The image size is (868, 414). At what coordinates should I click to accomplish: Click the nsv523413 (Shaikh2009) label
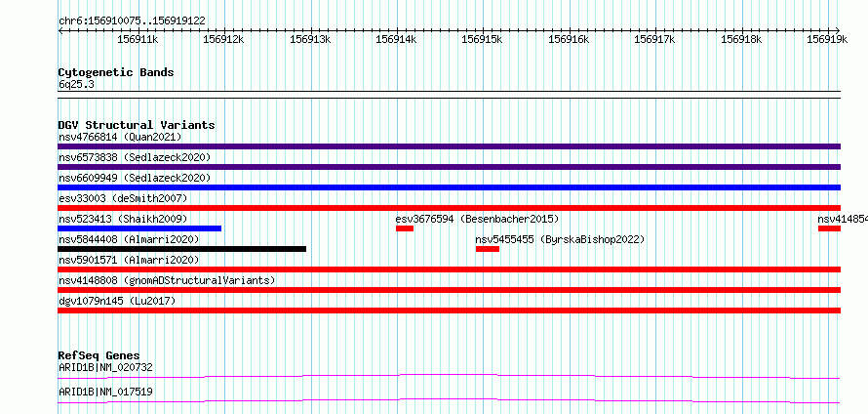124,219
